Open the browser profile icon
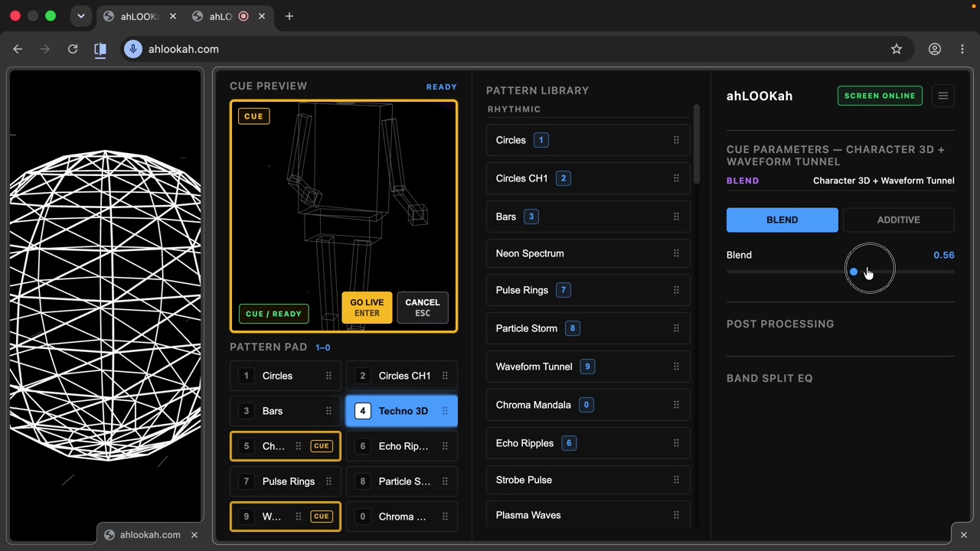 (935, 49)
